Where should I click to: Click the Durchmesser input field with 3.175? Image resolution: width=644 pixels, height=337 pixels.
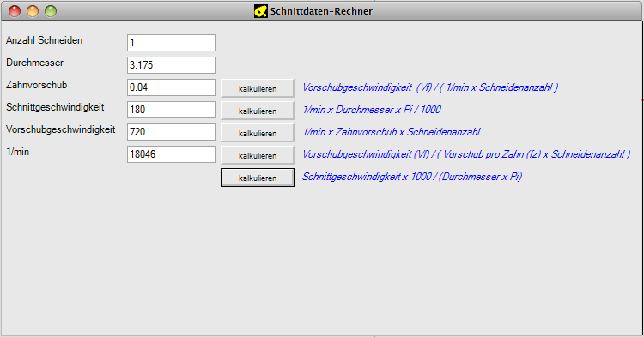(171, 65)
